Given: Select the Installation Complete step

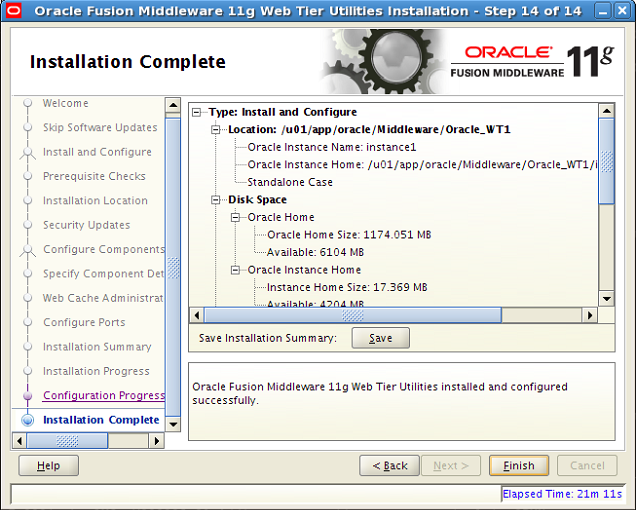Looking at the screenshot, I should (101, 420).
